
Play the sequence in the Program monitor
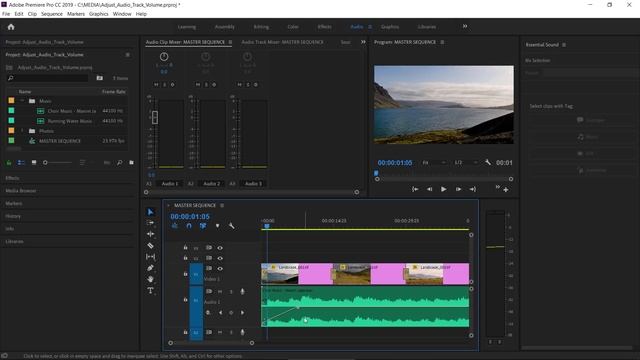point(444,189)
